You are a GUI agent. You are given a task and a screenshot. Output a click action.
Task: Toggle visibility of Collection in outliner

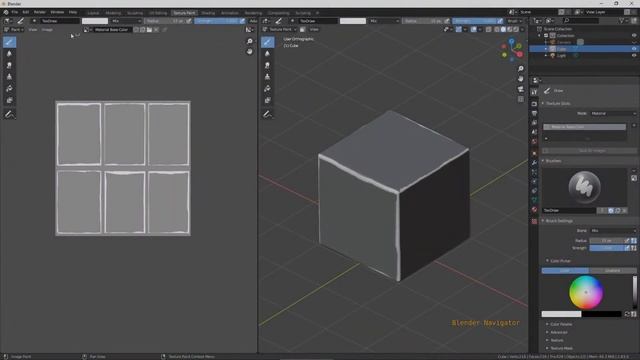point(634,36)
